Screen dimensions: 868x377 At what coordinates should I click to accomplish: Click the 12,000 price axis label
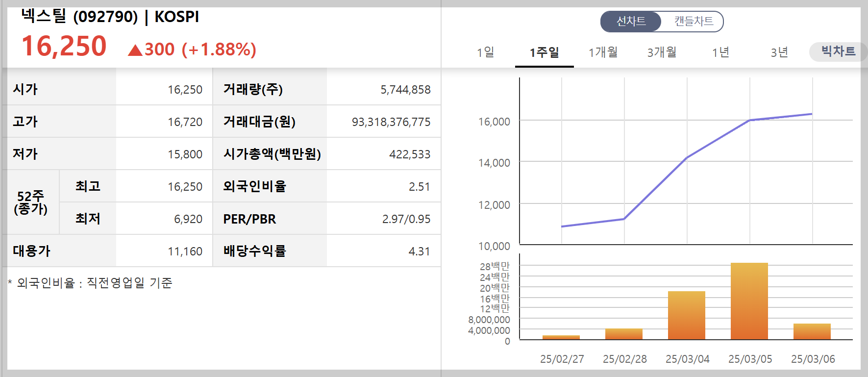(x=494, y=205)
